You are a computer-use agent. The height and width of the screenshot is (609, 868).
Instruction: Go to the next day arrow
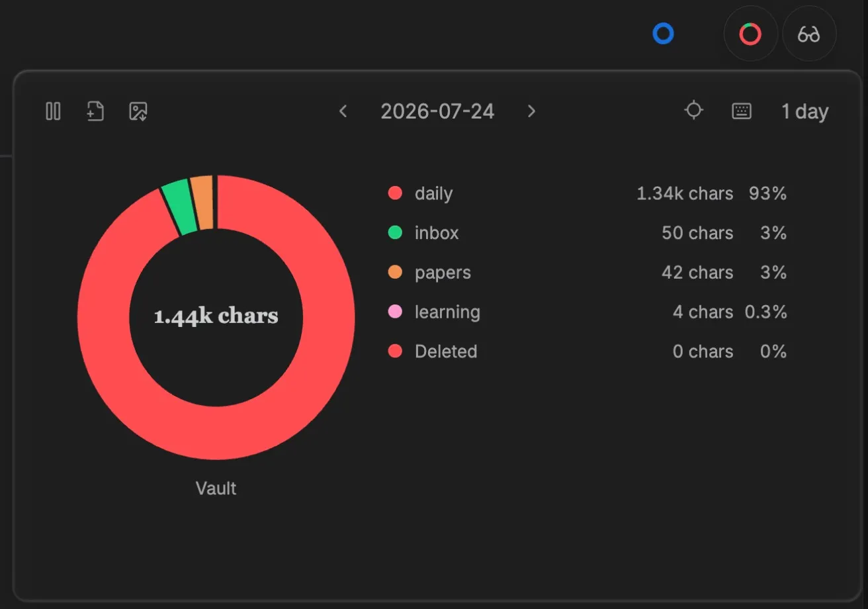pos(531,111)
